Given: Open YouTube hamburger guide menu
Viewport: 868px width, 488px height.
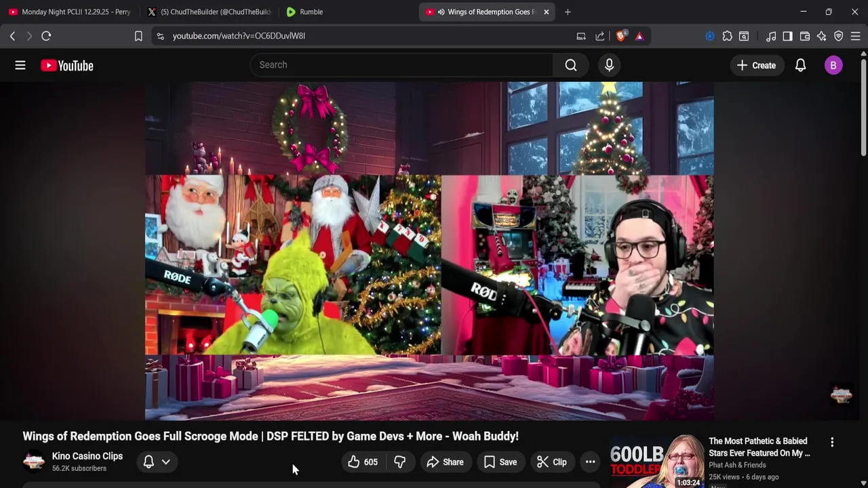Looking at the screenshot, I should 20,65.
